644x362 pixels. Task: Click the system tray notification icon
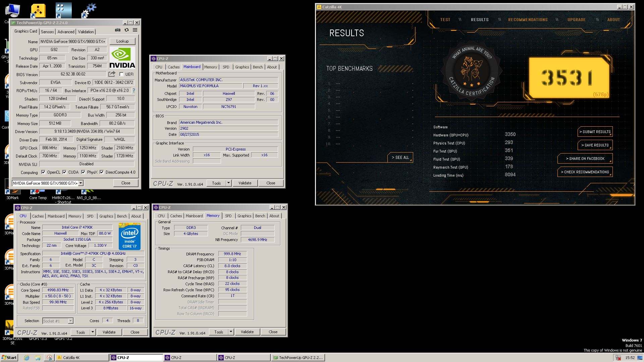618,358
